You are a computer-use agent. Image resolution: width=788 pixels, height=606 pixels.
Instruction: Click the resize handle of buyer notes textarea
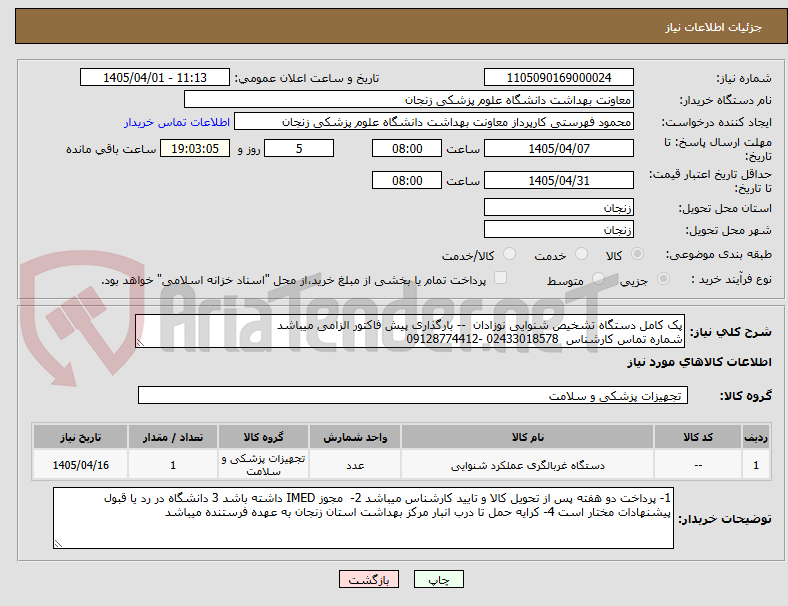[x=58, y=543]
